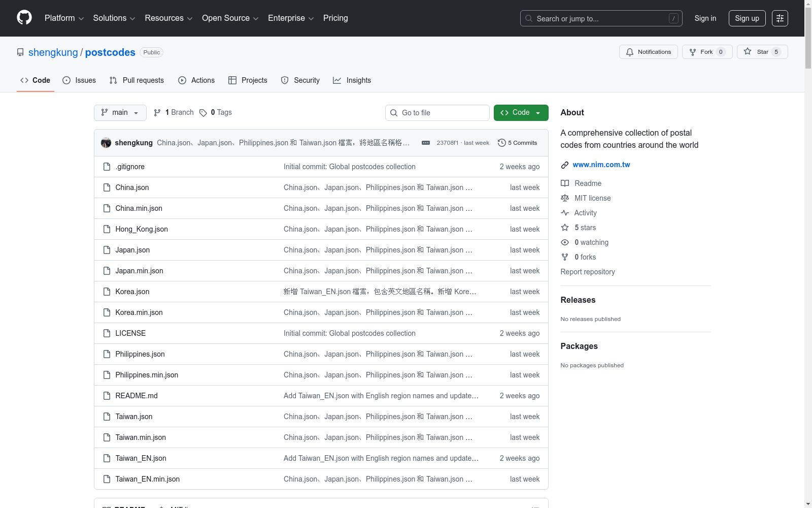Image resolution: width=812 pixels, height=508 pixels.
Task: Open the Japan.min.json file
Action: [x=139, y=271]
